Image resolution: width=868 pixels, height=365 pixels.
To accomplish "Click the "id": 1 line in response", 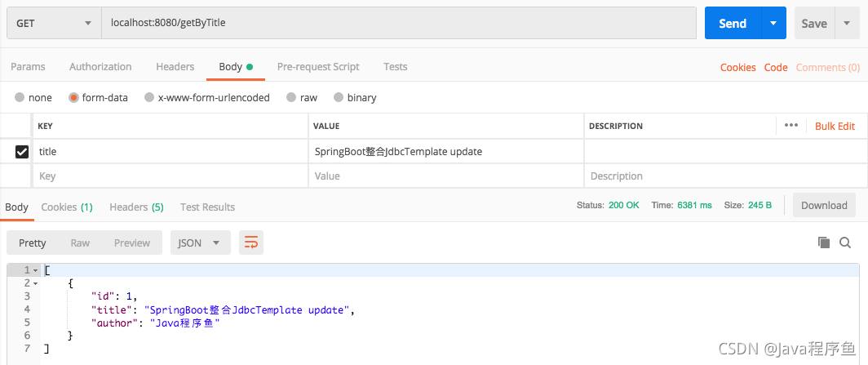I will (113, 296).
